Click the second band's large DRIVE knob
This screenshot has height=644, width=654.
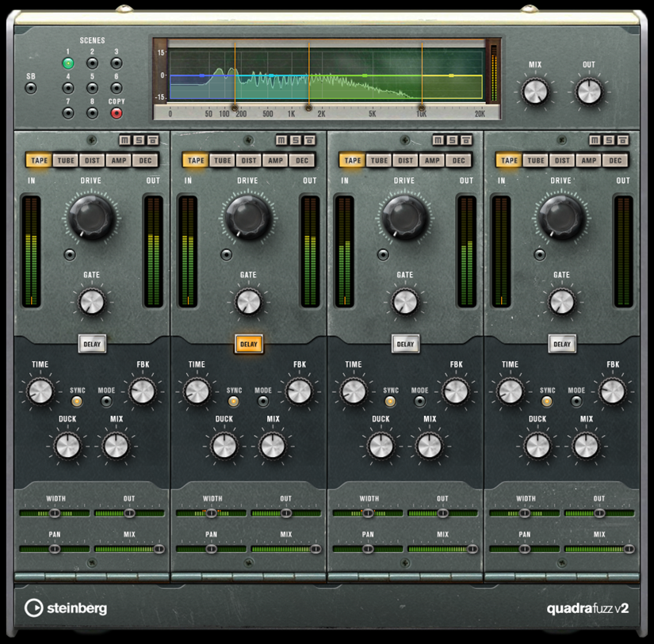[248, 217]
